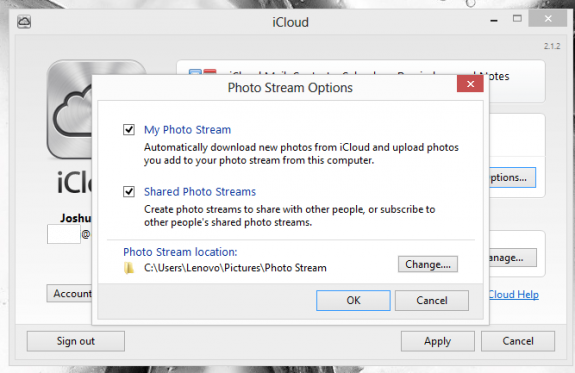Click the Mail Contacts Calendars icon

coord(202,72)
